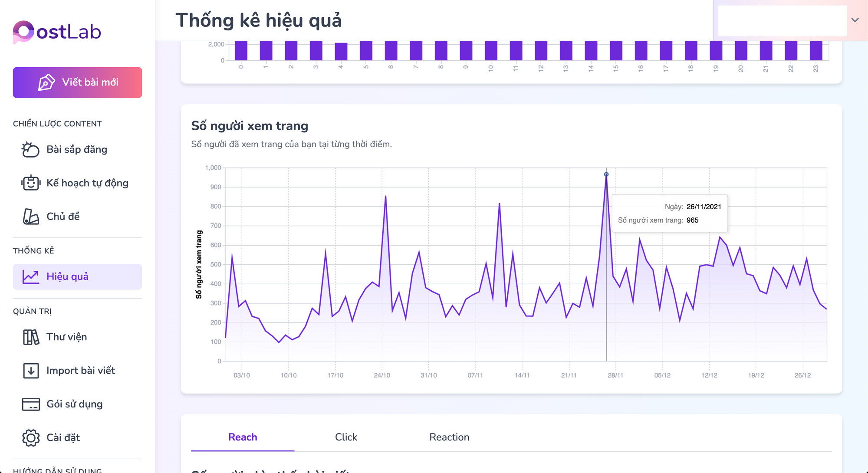Expand the top-right account dropdown chevron
This screenshot has height=473, width=868.
tap(855, 20)
